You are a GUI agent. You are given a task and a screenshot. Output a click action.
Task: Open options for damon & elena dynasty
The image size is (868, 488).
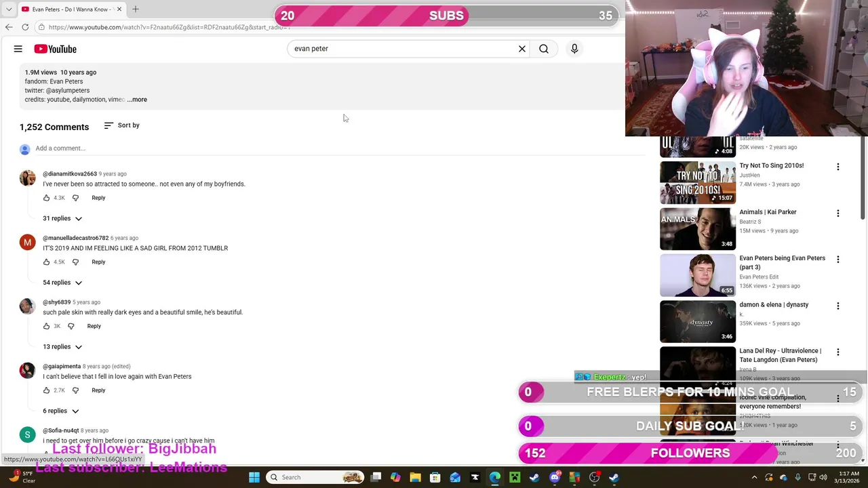tap(837, 306)
